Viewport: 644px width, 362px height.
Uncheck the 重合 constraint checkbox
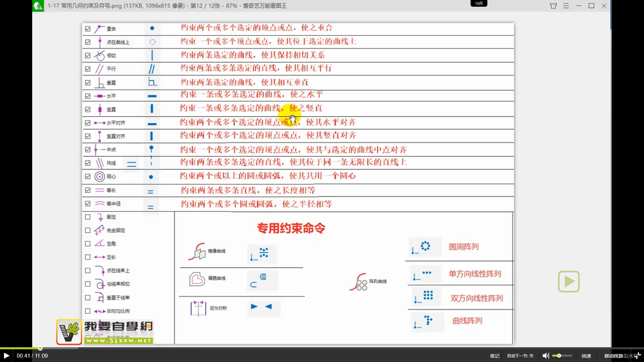[x=88, y=28]
